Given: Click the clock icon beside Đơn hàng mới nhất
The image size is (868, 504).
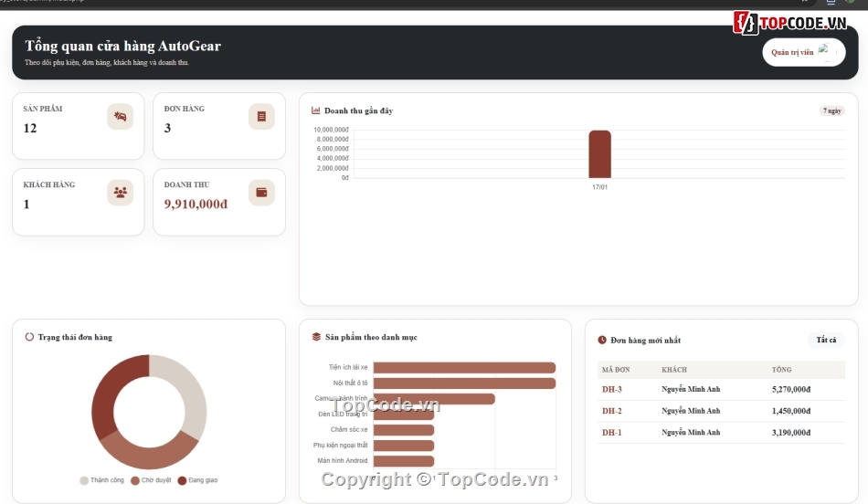Looking at the screenshot, I should pyautogui.click(x=602, y=340).
